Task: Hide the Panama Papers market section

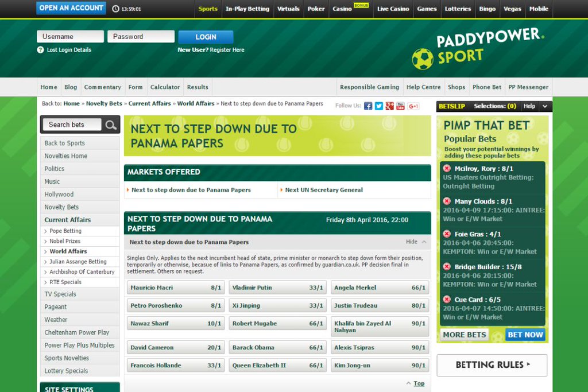Action: (x=416, y=242)
